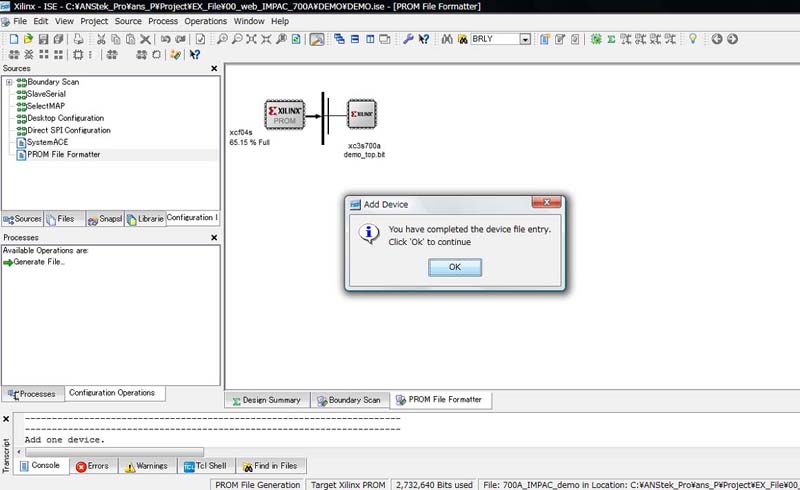Screen dimensions: 800x490
Task: Click the Find in Files binoculars icon
Action: [x=462, y=39]
